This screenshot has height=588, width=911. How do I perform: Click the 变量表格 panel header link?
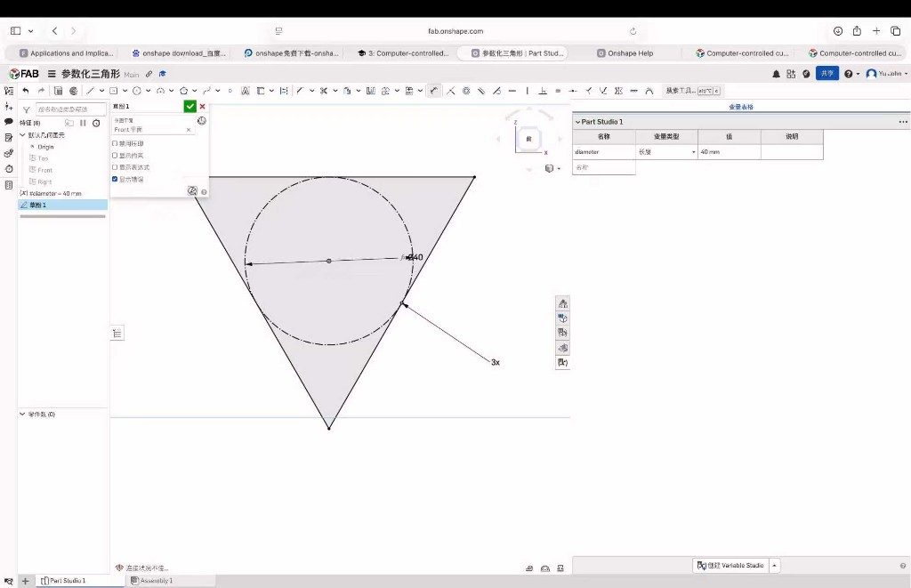(741, 107)
